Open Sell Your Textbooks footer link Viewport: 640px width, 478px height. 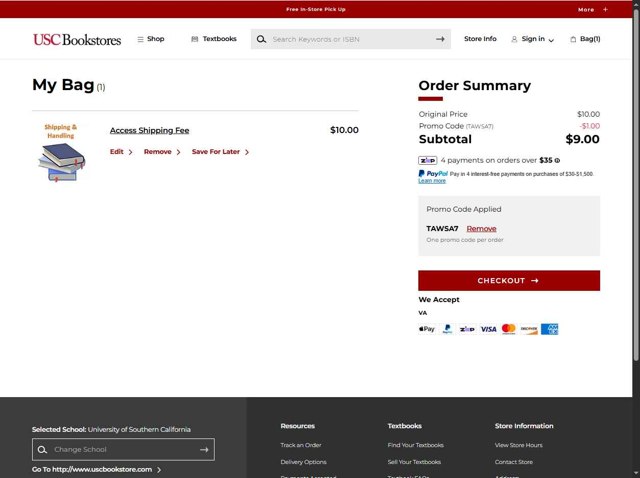coord(414,462)
